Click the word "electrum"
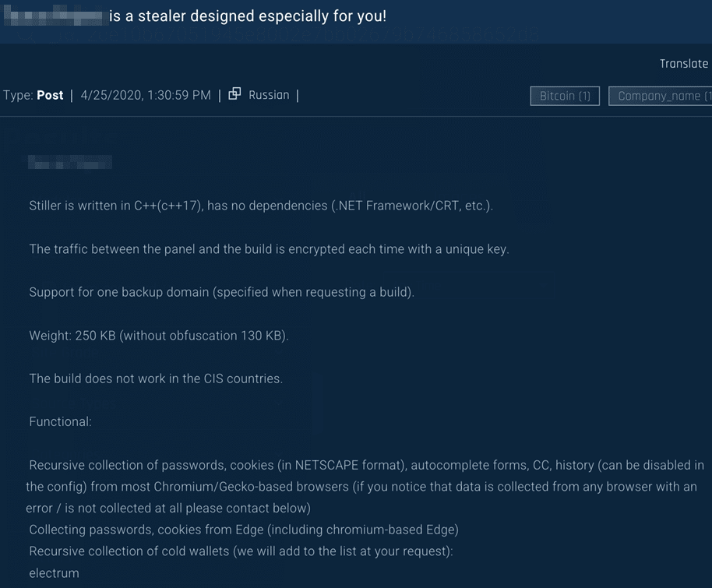 [55, 573]
